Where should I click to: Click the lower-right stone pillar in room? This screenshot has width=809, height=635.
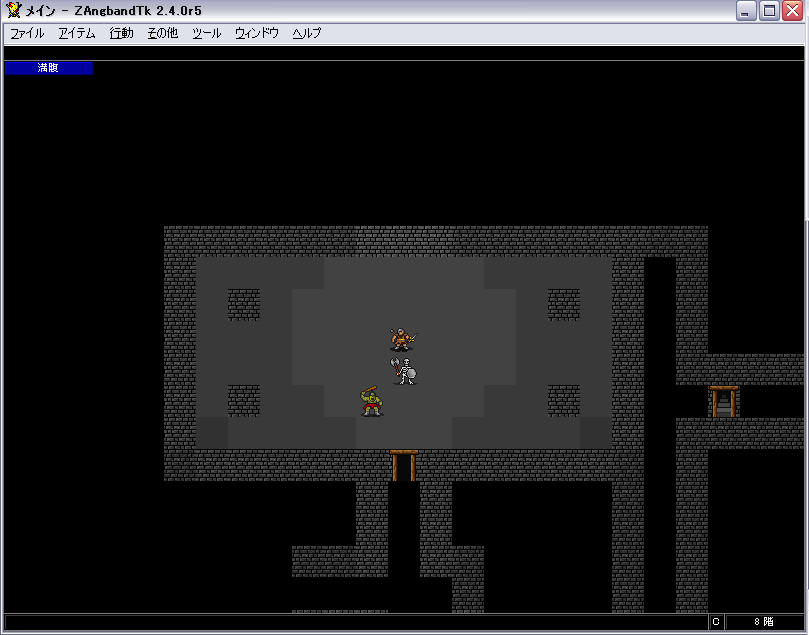[x=564, y=401]
